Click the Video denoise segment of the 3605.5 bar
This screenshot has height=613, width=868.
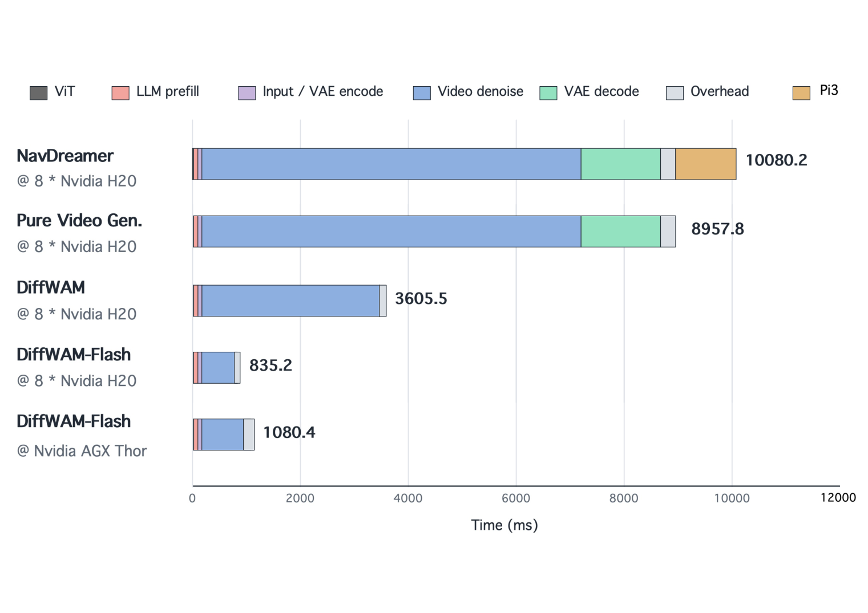[x=290, y=301]
